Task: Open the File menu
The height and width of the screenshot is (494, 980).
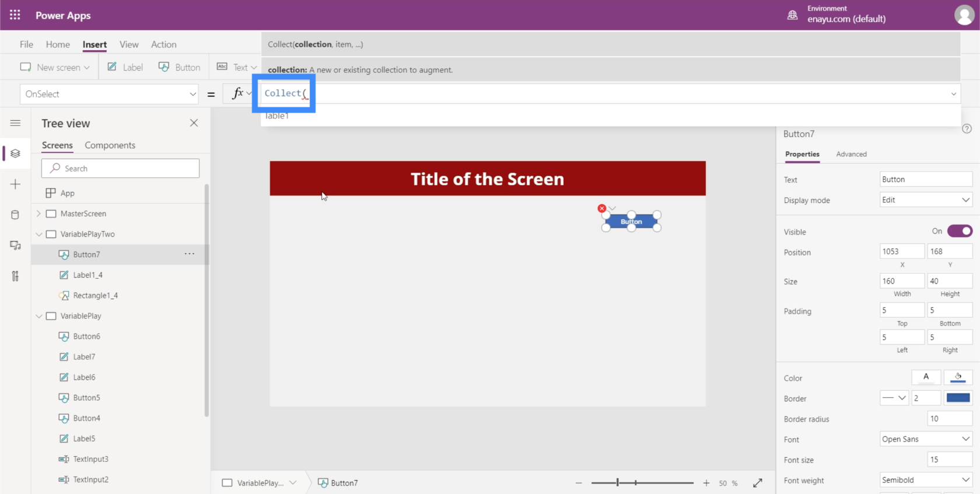Action: [x=26, y=44]
